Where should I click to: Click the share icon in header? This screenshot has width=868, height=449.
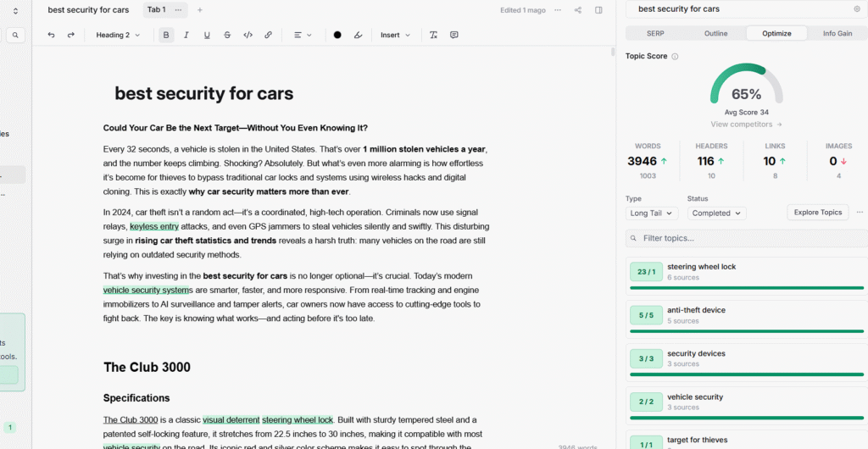click(x=578, y=10)
